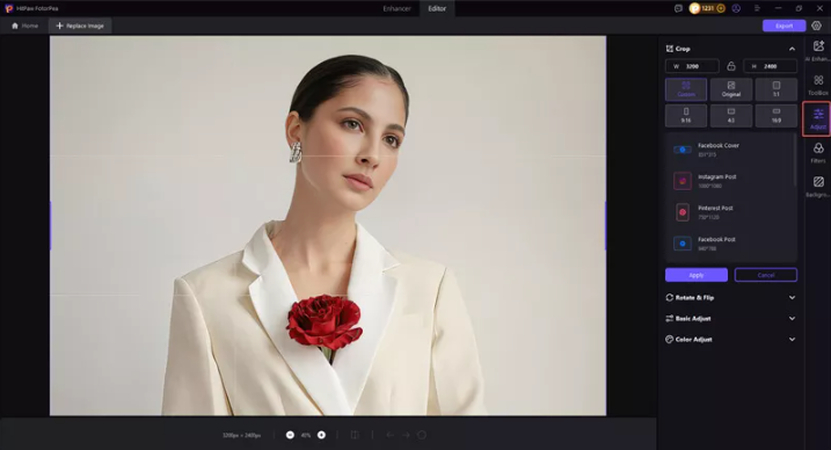Image resolution: width=831 pixels, height=450 pixels.
Task: Cancel the crop
Action: point(766,275)
